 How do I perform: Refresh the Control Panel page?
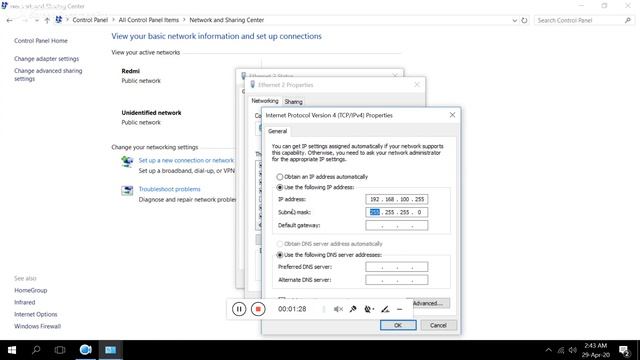coord(524,20)
